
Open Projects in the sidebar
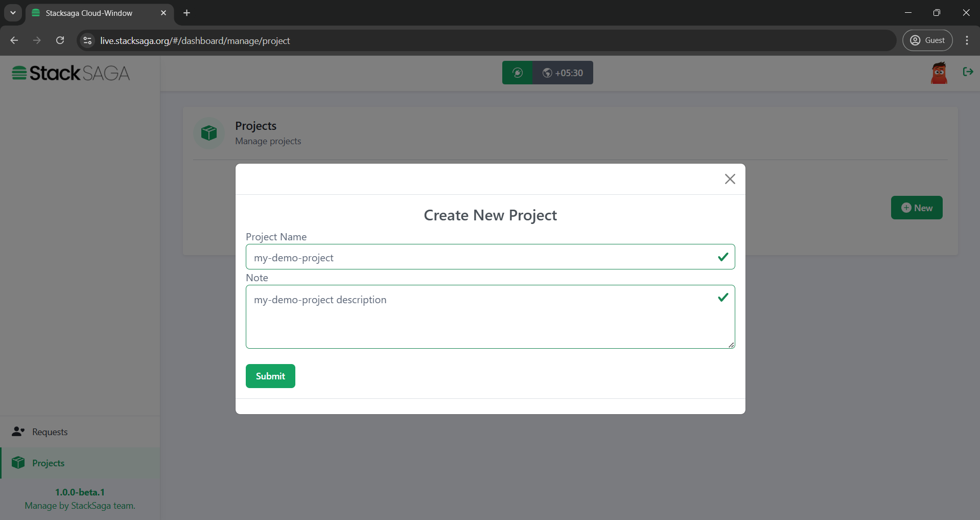pos(48,463)
